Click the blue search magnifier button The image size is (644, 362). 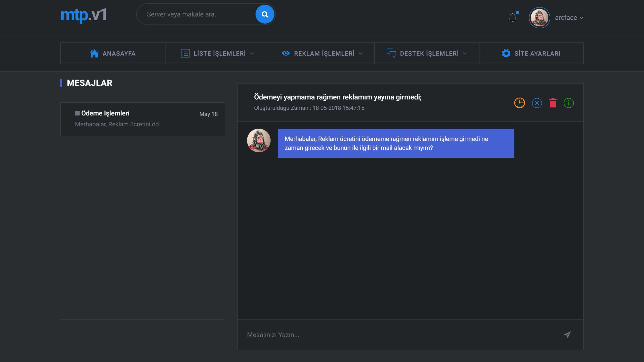point(265,14)
